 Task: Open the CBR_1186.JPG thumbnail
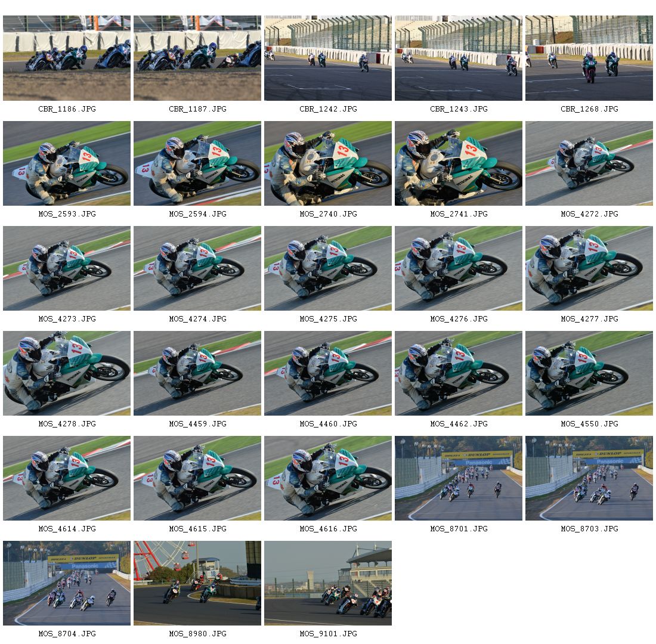pos(67,58)
